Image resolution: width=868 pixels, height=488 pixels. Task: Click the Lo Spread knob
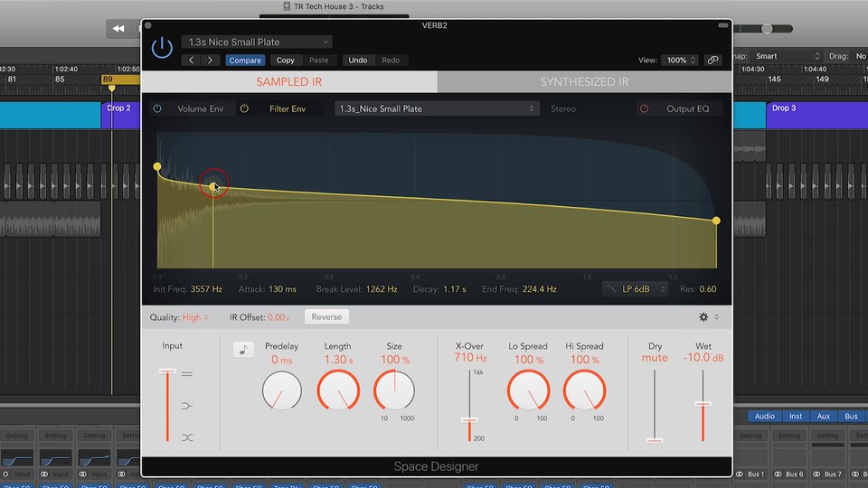tap(528, 390)
